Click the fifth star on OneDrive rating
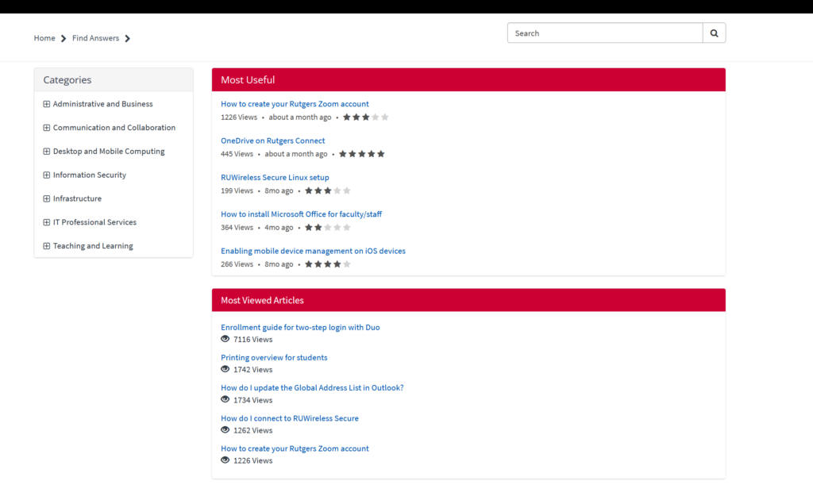The height and width of the screenshot is (504, 813). click(x=383, y=153)
